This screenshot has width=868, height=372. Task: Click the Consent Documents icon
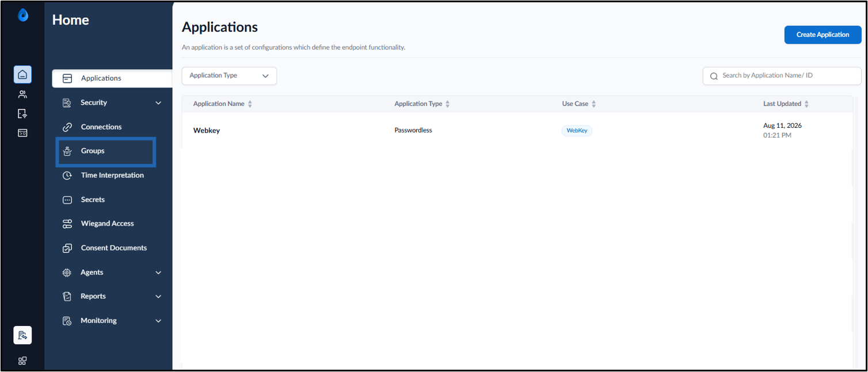point(67,248)
